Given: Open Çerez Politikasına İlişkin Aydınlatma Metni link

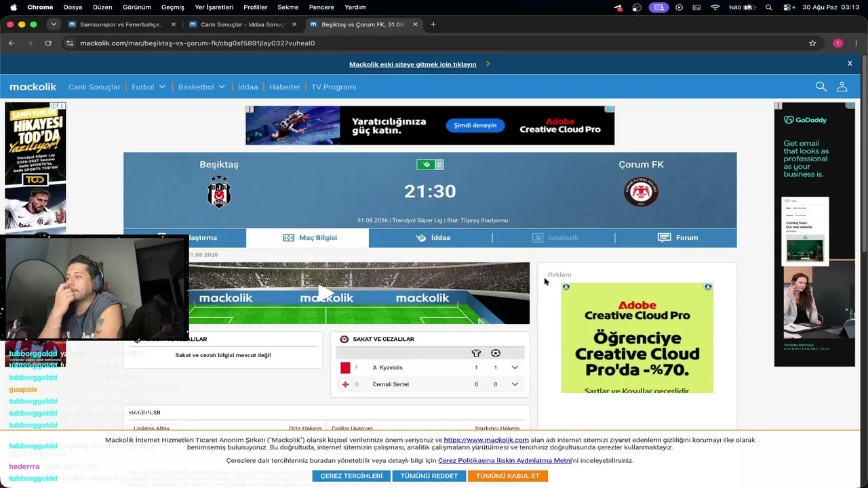Looking at the screenshot, I should [x=505, y=461].
